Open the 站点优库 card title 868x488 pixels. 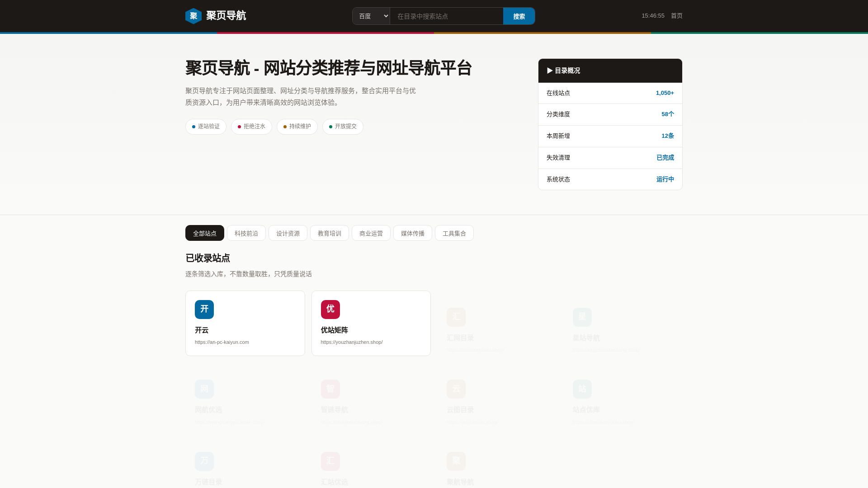coord(586,410)
